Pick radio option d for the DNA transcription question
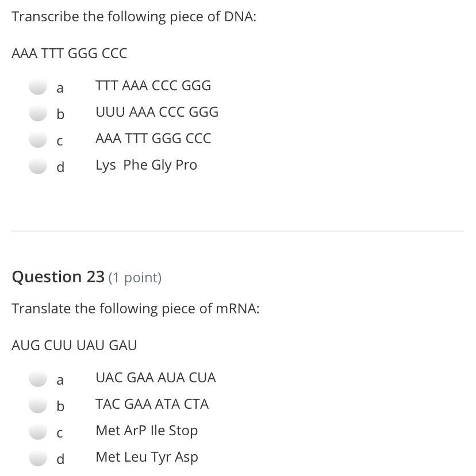Viewport: 476px width, 476px height. (x=38, y=166)
